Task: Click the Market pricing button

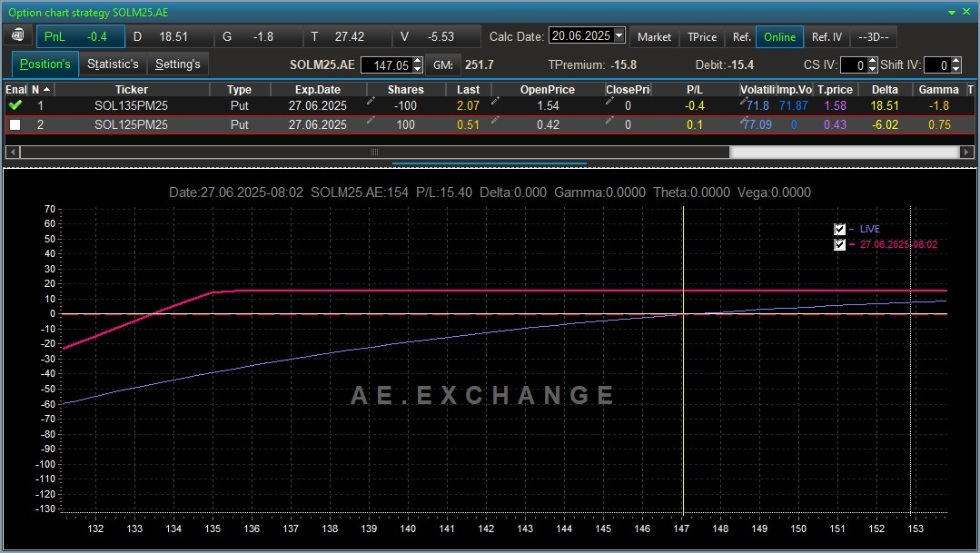Action: 654,37
